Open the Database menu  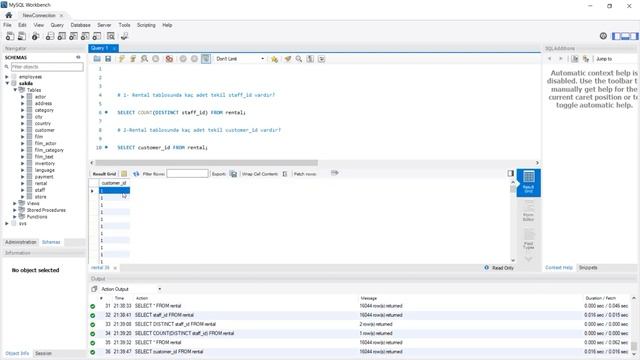(x=80, y=25)
